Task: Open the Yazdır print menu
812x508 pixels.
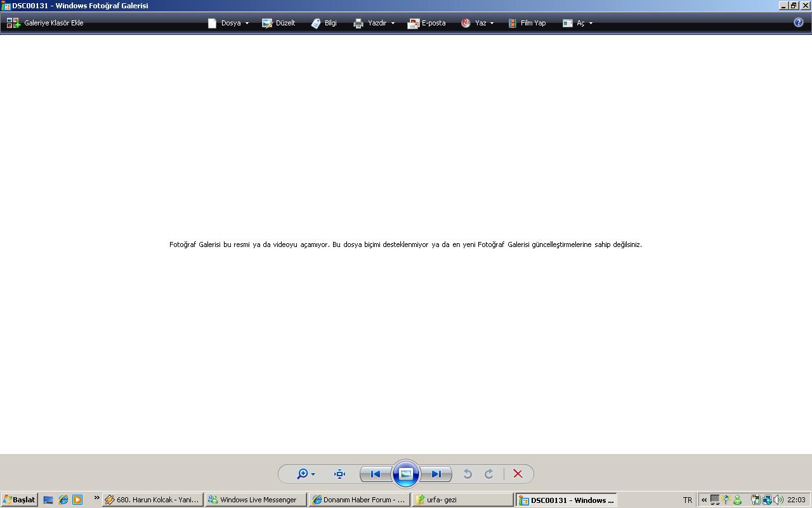Action: (374, 23)
